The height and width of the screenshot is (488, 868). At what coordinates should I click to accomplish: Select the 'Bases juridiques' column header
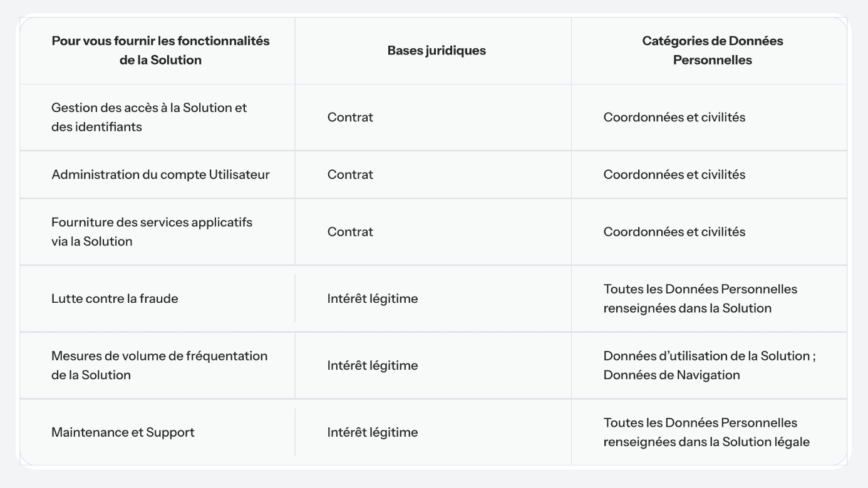[x=437, y=51]
